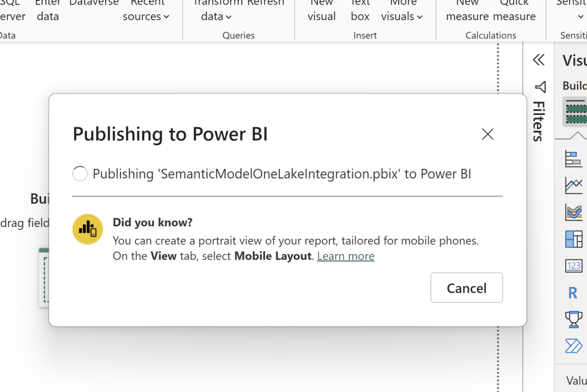587x392 pixels.
Task: Click the Filters pane funnel icon
Action: (540, 87)
